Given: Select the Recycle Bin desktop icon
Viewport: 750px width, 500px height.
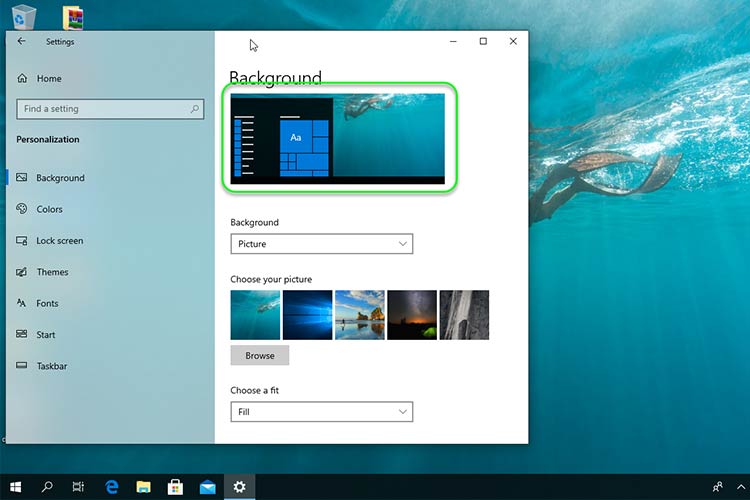Looking at the screenshot, I should coord(23,17).
